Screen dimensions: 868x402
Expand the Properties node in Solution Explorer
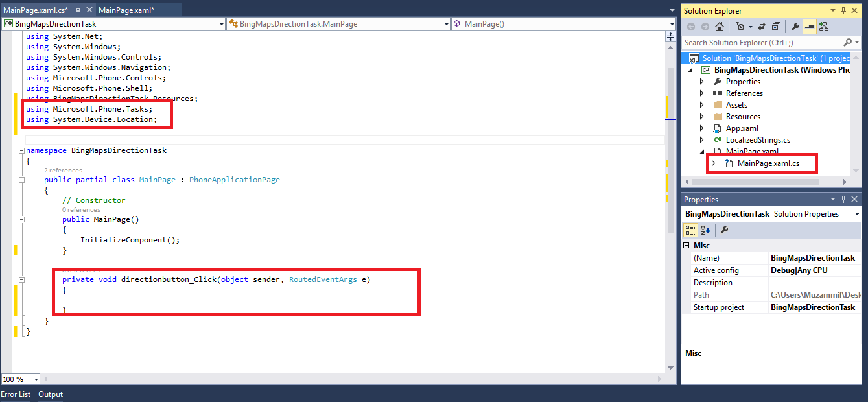point(702,82)
